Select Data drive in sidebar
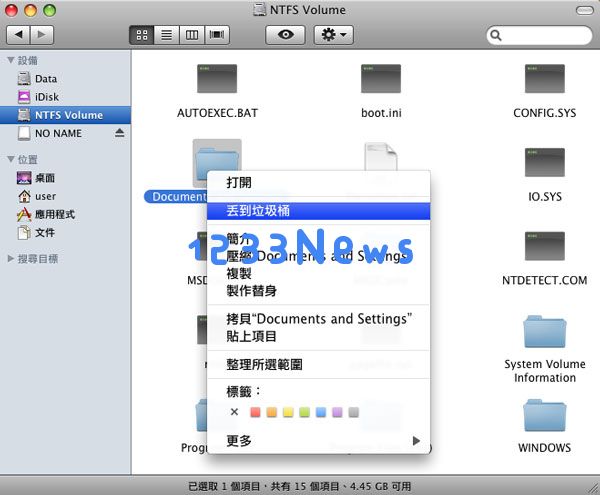The image size is (600, 495). (65, 79)
